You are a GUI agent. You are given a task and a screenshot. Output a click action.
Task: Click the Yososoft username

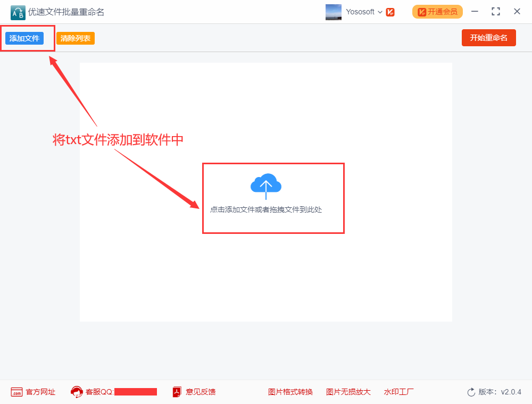pos(360,12)
